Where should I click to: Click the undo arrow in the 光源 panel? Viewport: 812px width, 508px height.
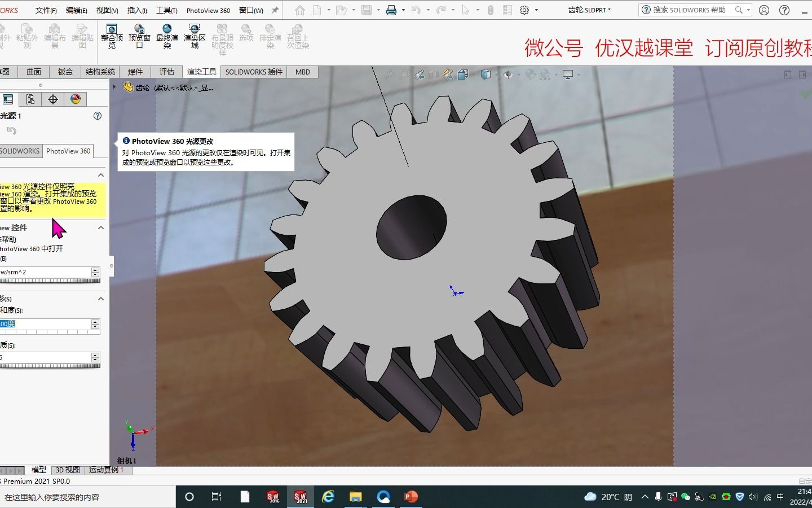click(12, 130)
